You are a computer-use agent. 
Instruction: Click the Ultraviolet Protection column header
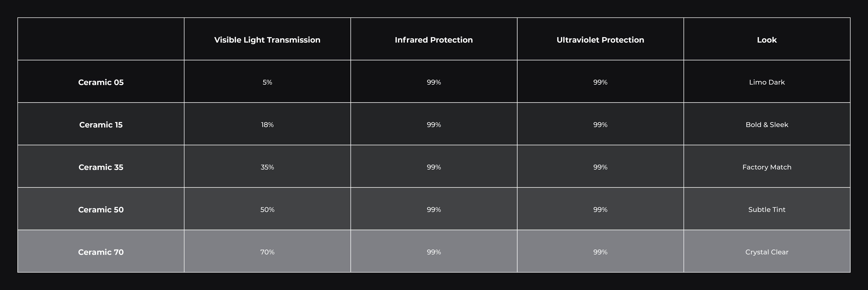click(x=600, y=40)
